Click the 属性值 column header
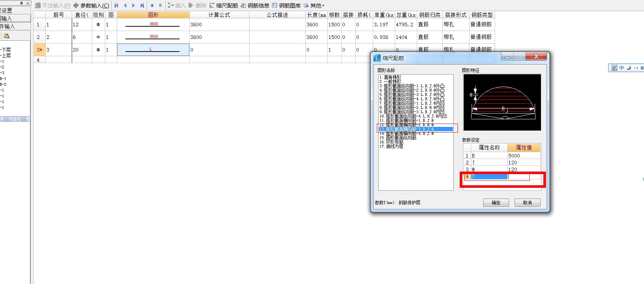 pyautogui.click(x=524, y=147)
